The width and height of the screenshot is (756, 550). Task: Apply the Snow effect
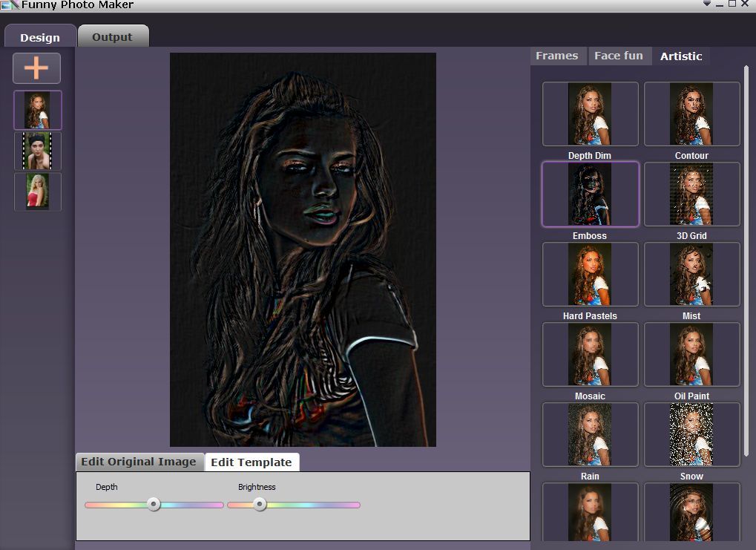coord(692,434)
